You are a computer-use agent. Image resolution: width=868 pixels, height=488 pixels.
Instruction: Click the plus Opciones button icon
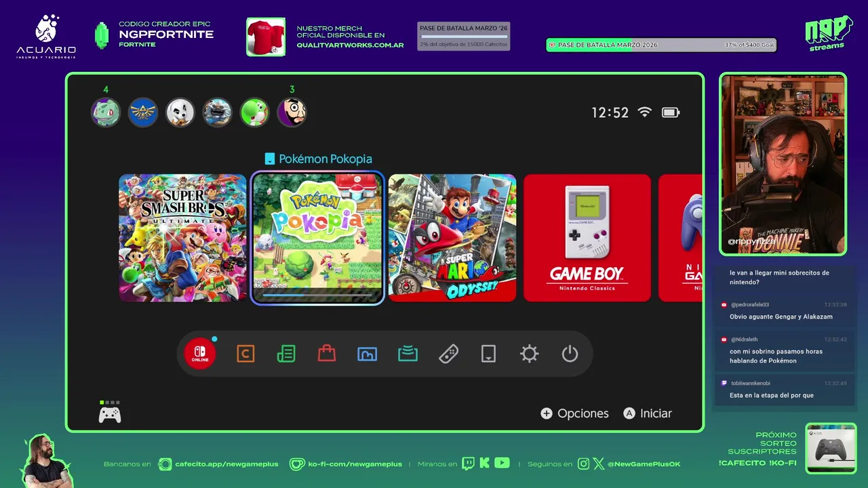547,413
